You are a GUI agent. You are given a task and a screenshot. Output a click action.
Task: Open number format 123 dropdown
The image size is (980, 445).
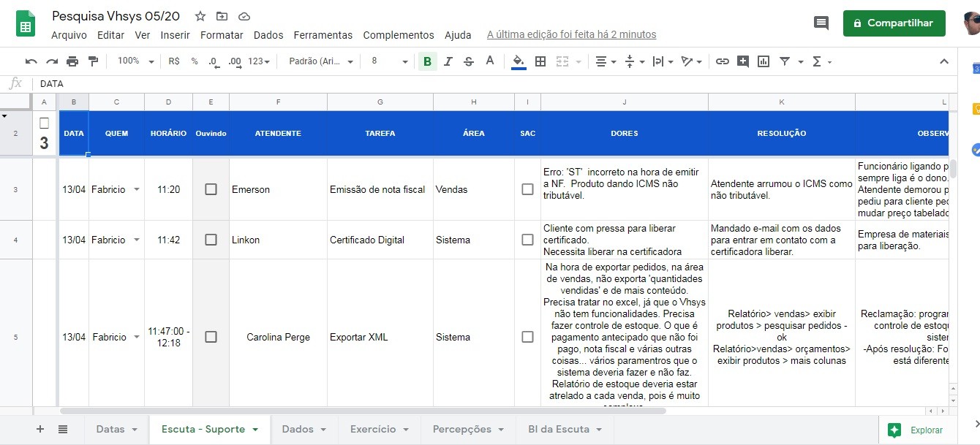tap(259, 61)
